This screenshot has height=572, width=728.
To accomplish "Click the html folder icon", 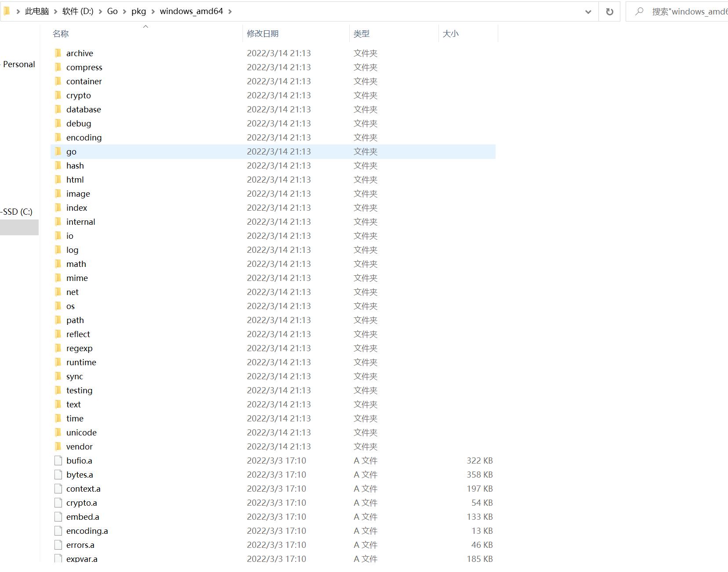I will tap(58, 180).
